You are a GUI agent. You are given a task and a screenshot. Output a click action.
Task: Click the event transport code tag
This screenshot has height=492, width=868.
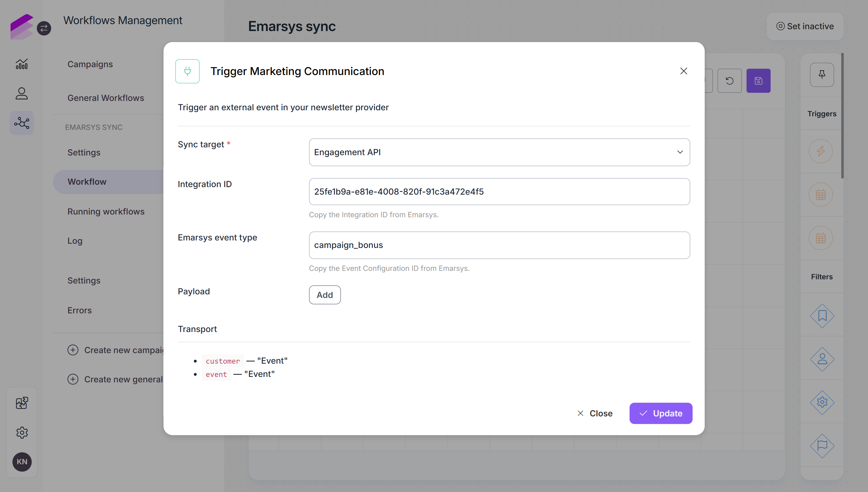[216, 374]
